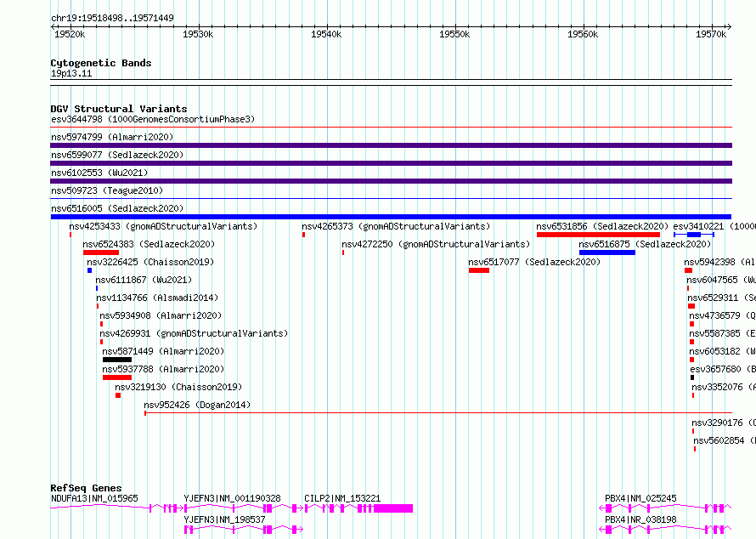The image size is (756, 539).
Task: Click the 19p13.11 band label
Action: coord(71,74)
